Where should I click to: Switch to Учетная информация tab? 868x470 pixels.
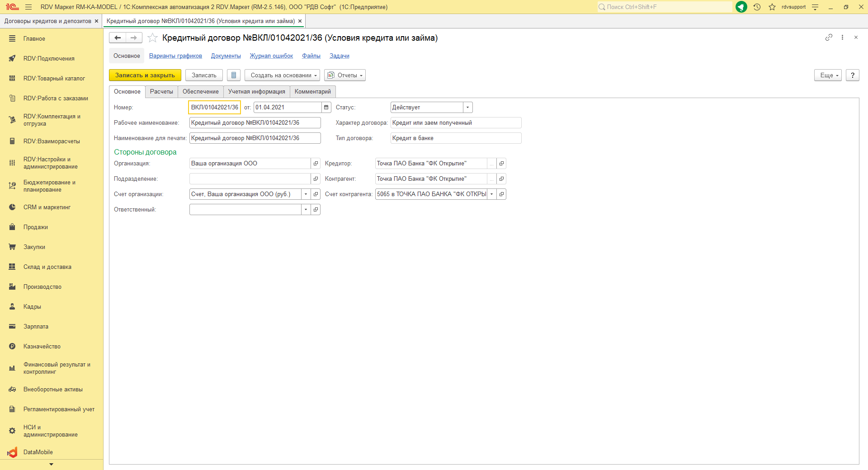point(256,91)
